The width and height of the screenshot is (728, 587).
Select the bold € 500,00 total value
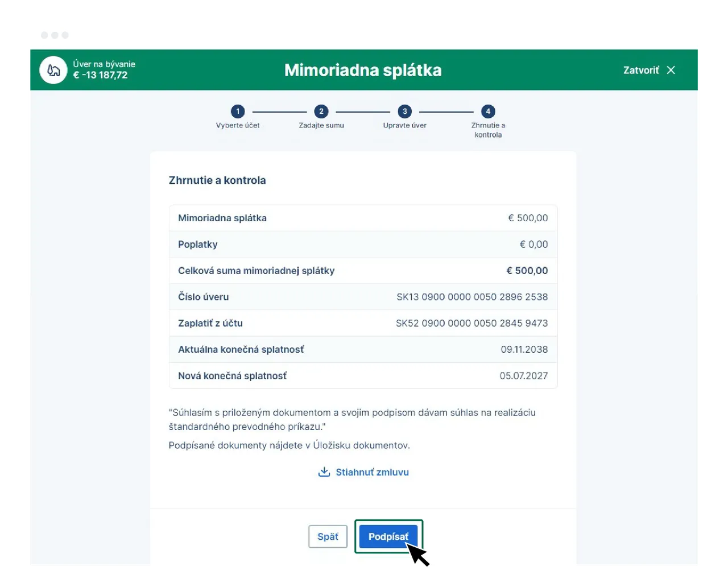(527, 271)
